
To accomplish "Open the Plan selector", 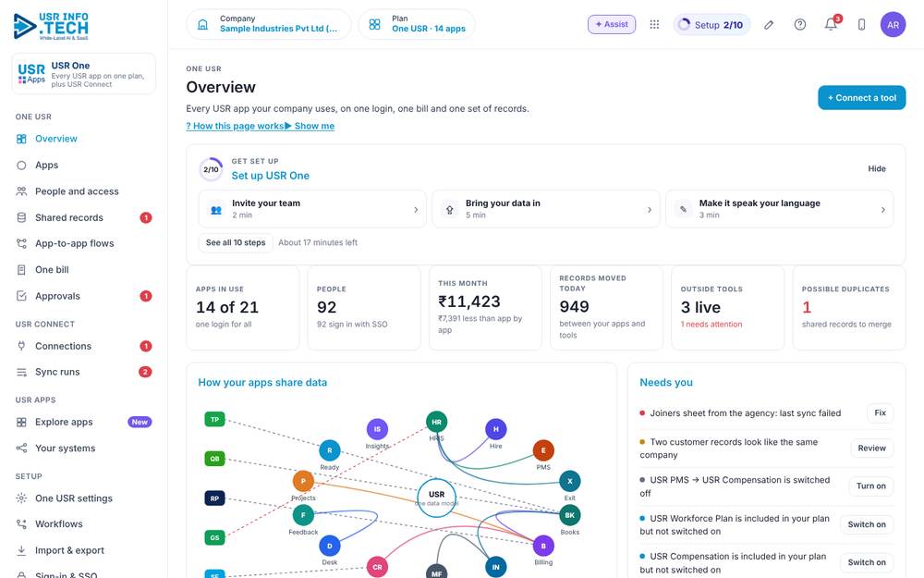I will tap(417, 24).
